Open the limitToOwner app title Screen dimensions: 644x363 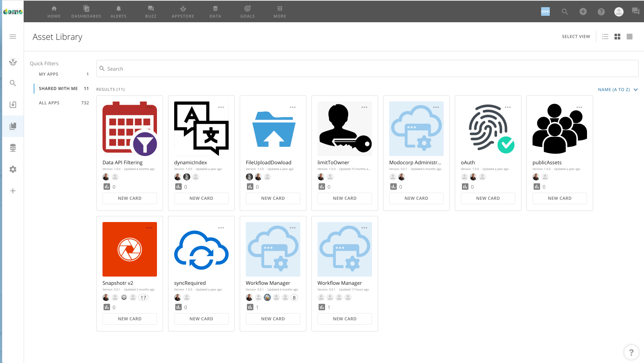pyautogui.click(x=333, y=162)
